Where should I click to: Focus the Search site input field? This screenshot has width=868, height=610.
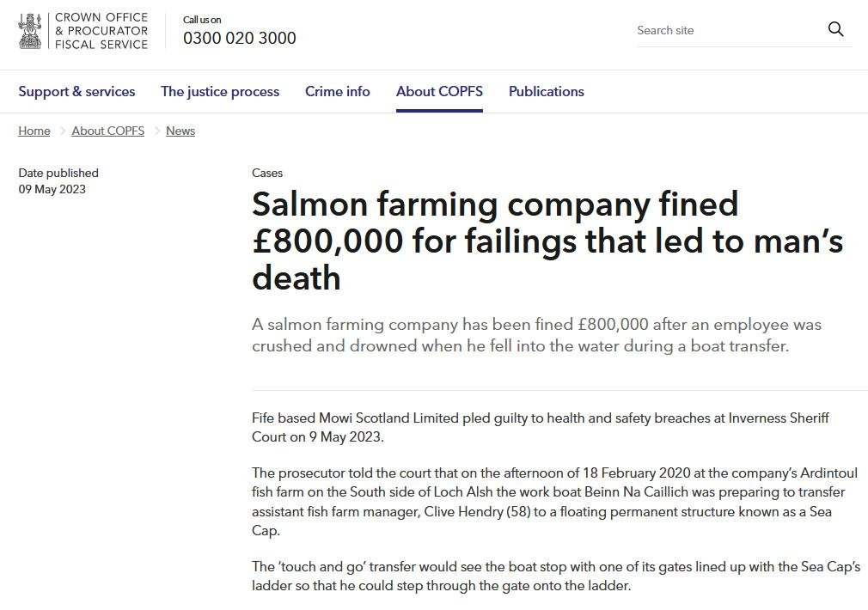pos(726,30)
